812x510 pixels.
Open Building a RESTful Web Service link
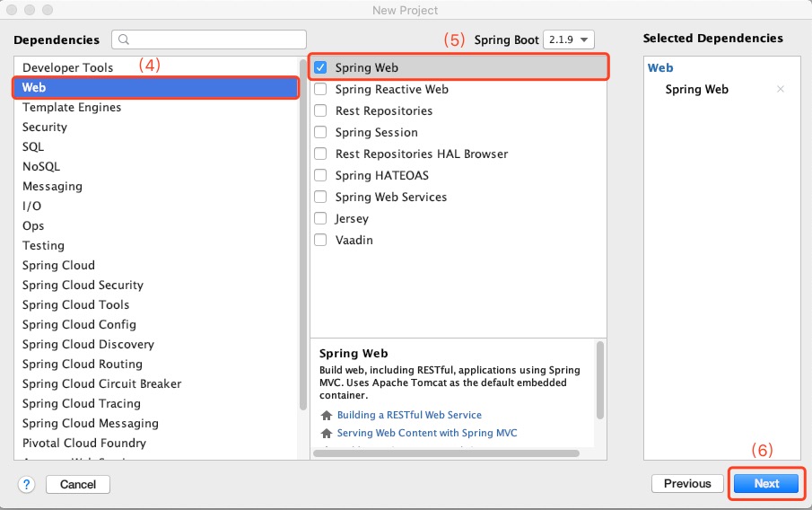coord(409,415)
